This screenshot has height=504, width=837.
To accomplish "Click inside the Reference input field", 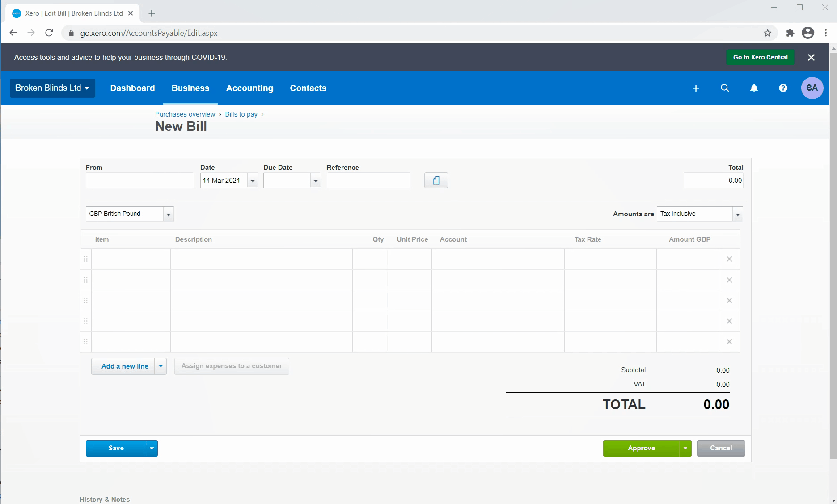I will tap(368, 180).
